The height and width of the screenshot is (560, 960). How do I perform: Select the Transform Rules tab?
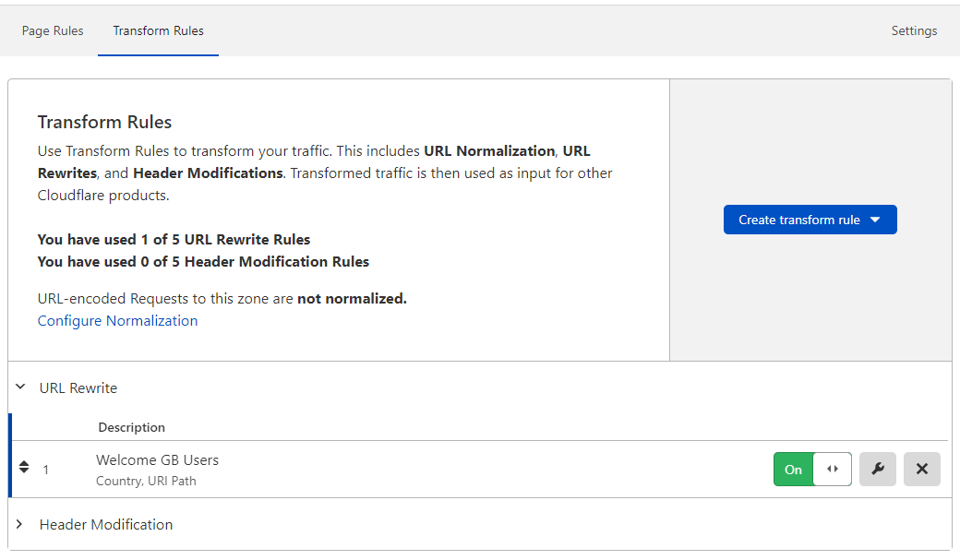click(158, 30)
